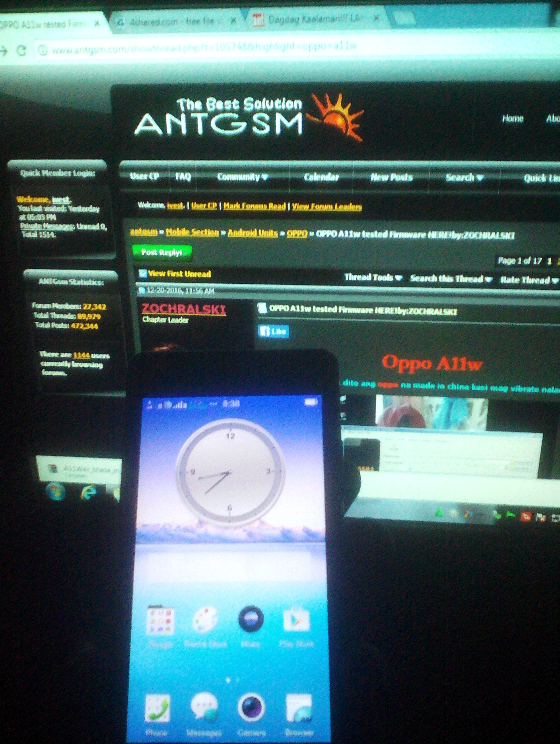The image size is (560, 744).
Task: Reload the page with the browser refresh icon
Action: 22,51
